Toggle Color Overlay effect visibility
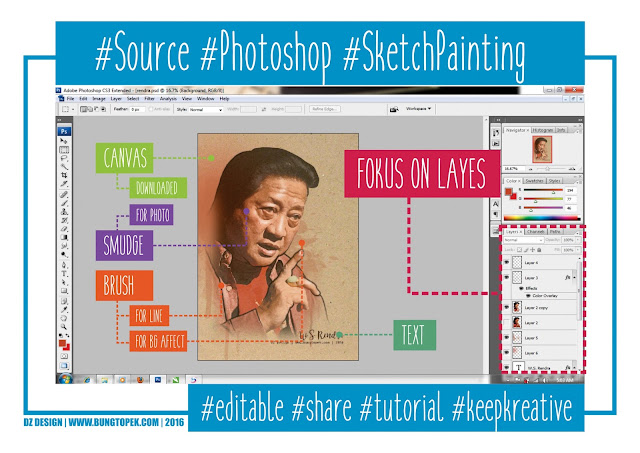Image resolution: width=640 pixels, height=453 pixels. tap(528, 295)
